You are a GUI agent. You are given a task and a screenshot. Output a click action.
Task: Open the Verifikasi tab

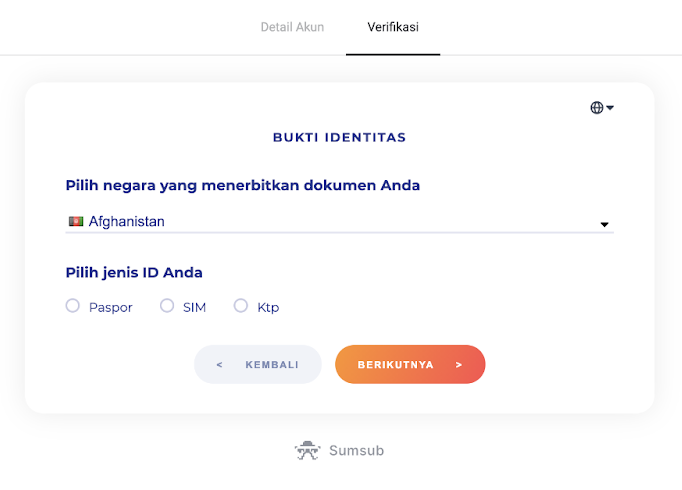coord(393,27)
